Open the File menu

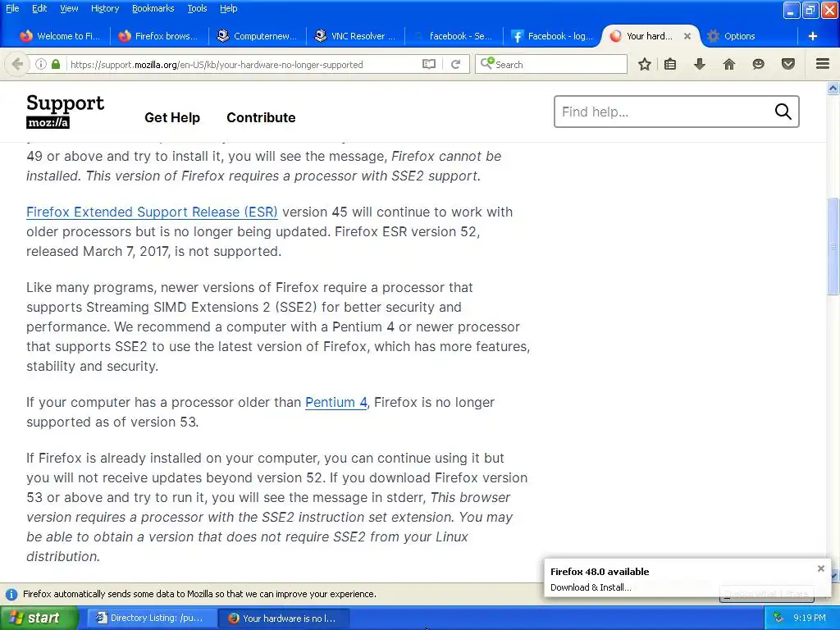tap(11, 8)
